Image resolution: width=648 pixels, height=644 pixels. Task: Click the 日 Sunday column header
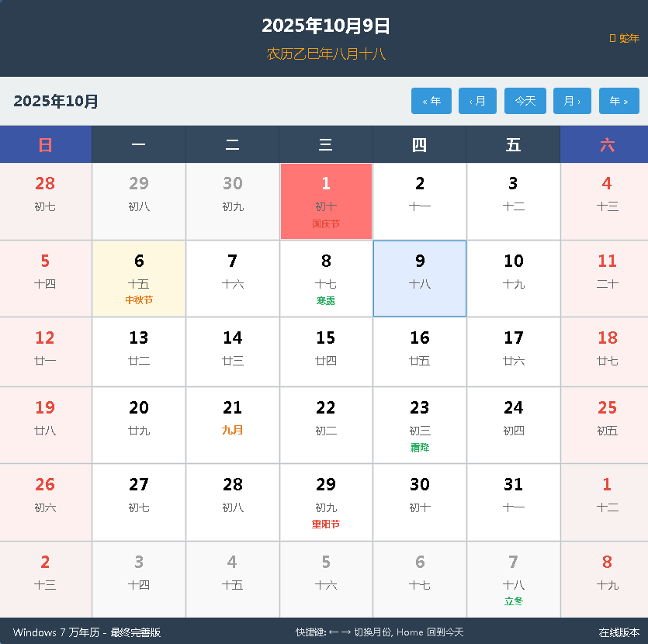pos(46,145)
